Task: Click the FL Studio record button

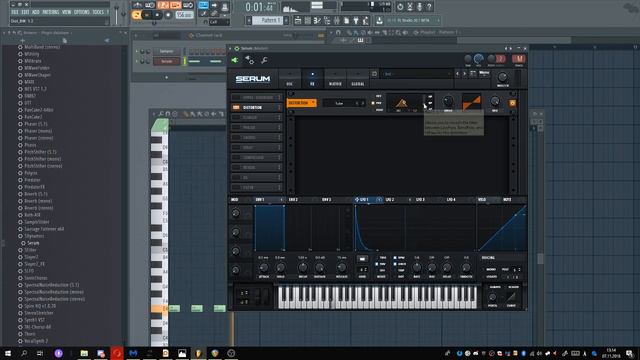Action: tap(167, 16)
